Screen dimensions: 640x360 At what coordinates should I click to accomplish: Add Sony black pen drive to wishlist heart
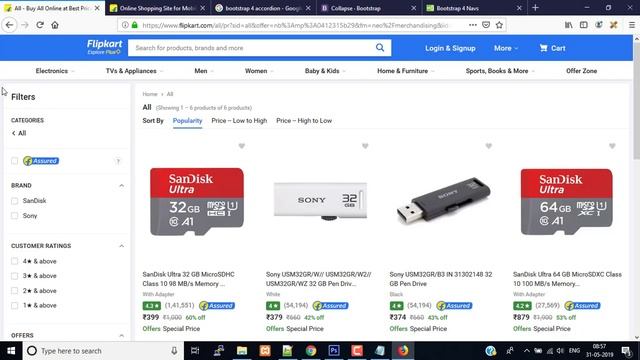489,146
